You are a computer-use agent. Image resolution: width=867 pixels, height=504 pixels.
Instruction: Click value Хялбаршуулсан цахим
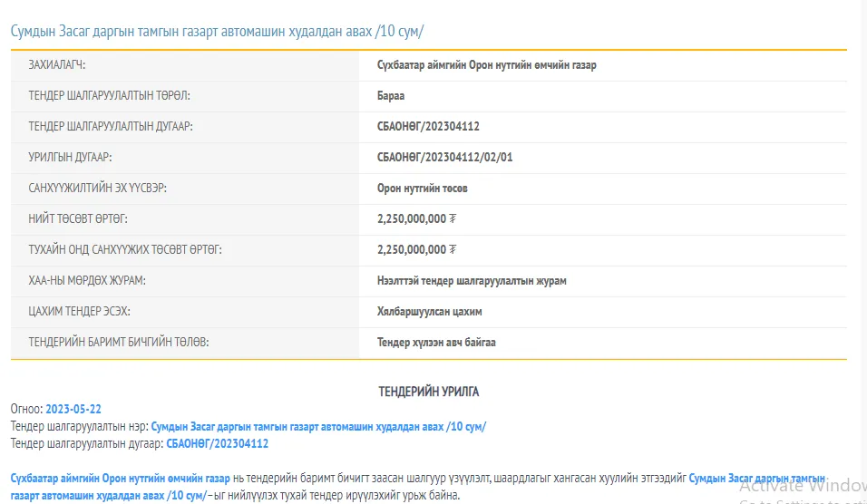429,312
